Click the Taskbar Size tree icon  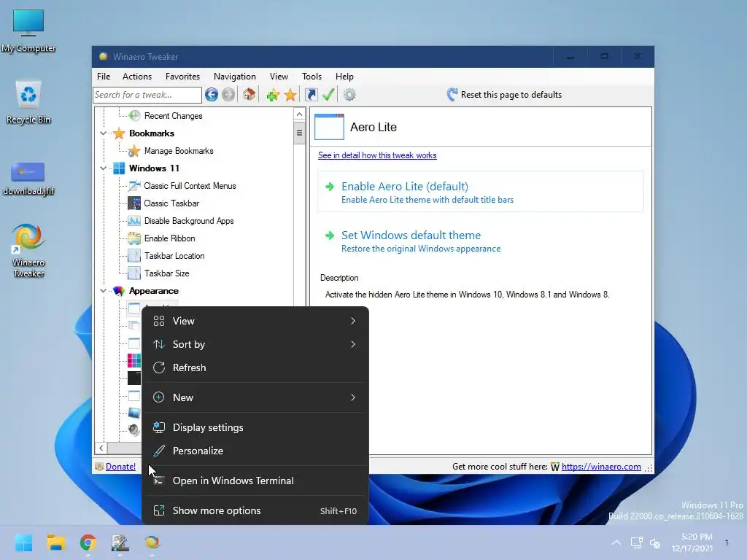coord(134,273)
